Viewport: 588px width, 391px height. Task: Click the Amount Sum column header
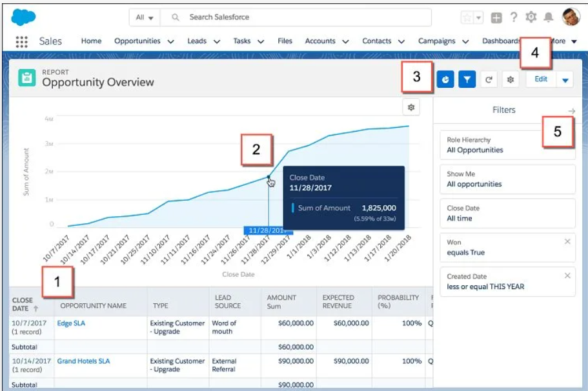tap(281, 302)
